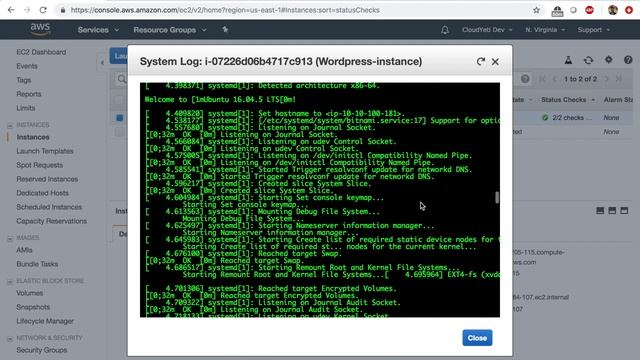Open the table settings gear icon
The image size is (640, 360).
coord(609,60)
